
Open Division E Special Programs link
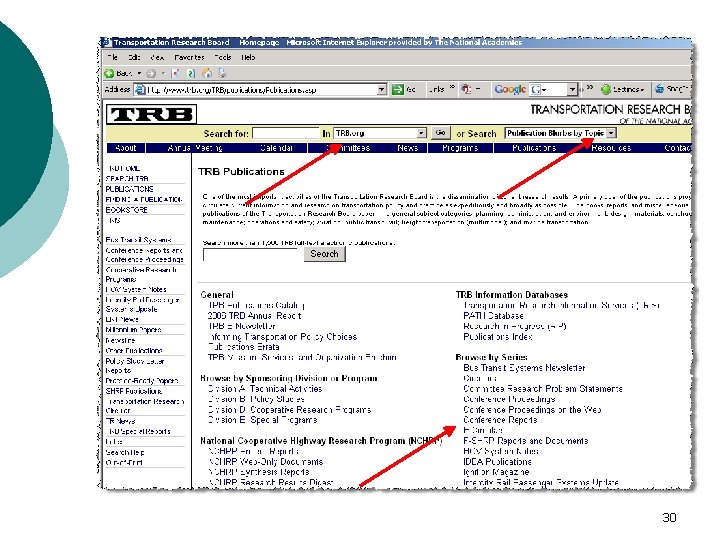click(x=262, y=420)
